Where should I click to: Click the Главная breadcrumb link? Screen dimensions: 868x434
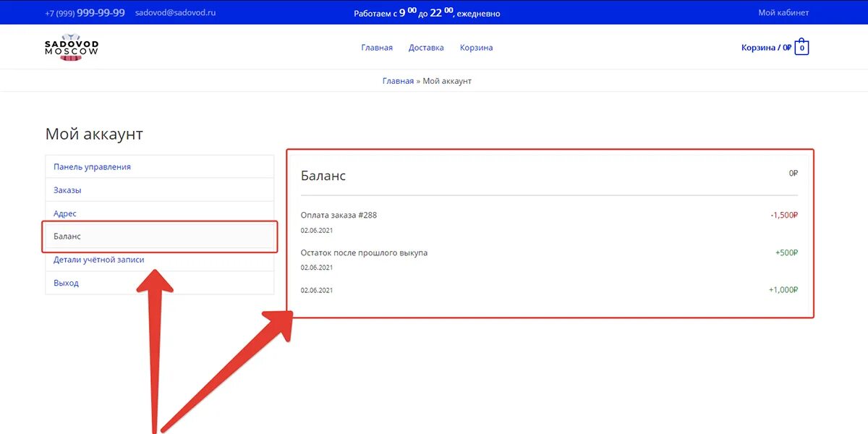coord(398,81)
